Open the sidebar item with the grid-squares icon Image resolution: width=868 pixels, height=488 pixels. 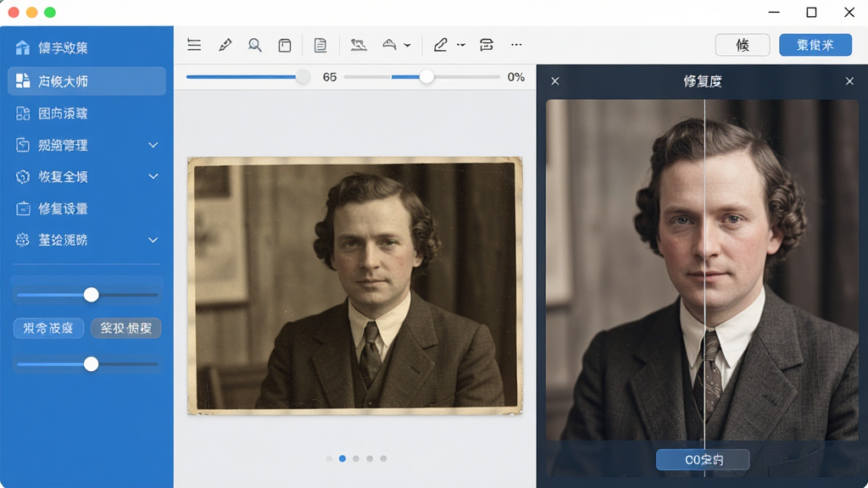[87, 114]
